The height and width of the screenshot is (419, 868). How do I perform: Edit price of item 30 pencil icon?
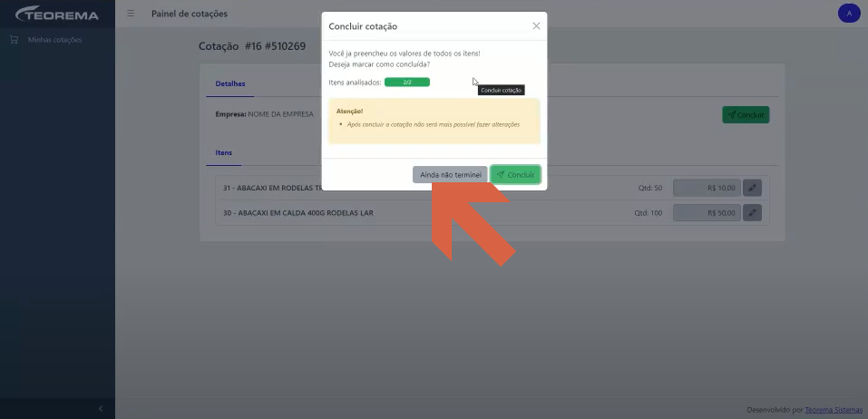point(752,212)
